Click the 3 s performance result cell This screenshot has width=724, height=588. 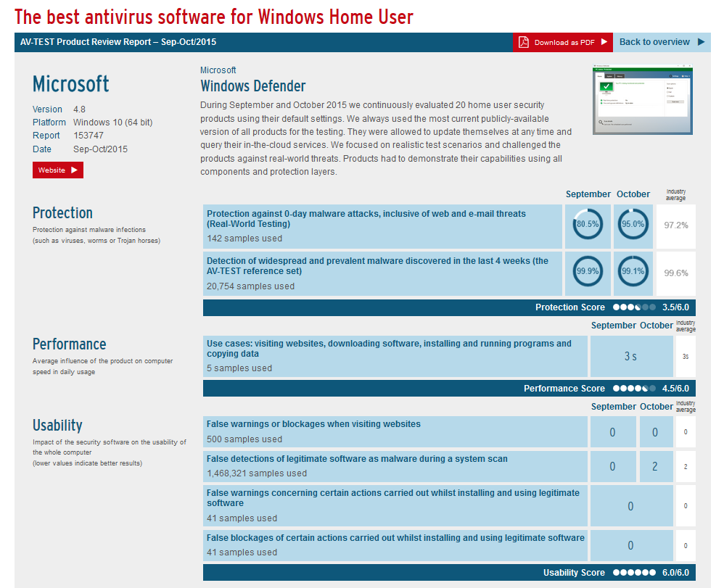point(631,356)
